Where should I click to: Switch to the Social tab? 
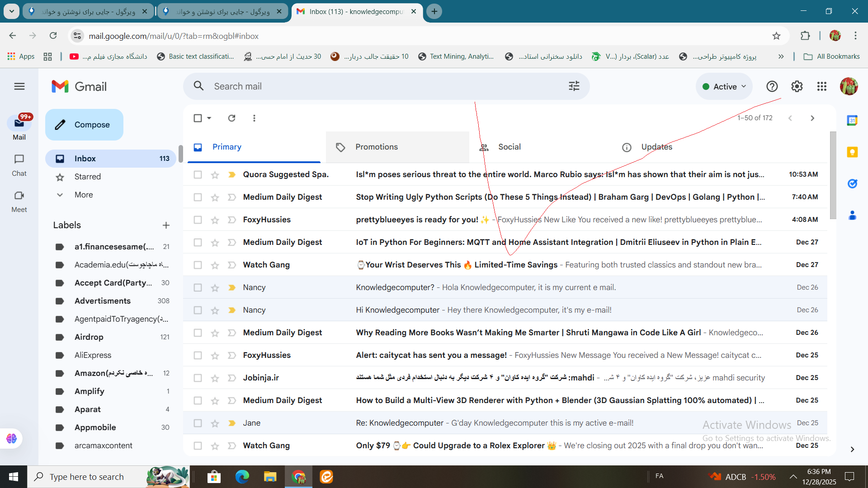[509, 147]
